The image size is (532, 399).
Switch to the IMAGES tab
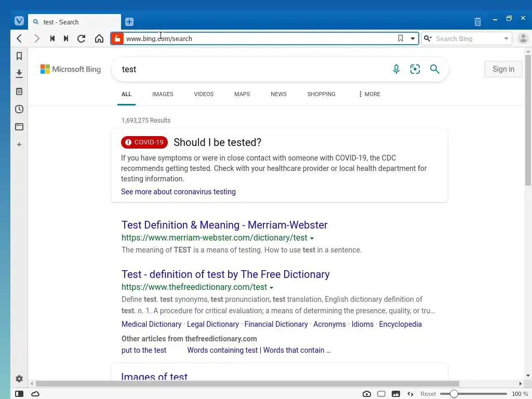(x=163, y=94)
